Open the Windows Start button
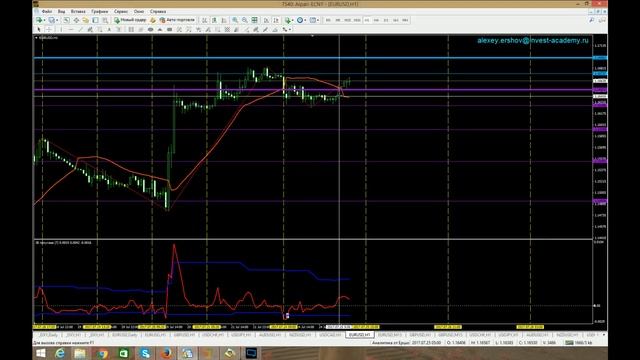640x360 pixels. pyautogui.click(x=41, y=353)
